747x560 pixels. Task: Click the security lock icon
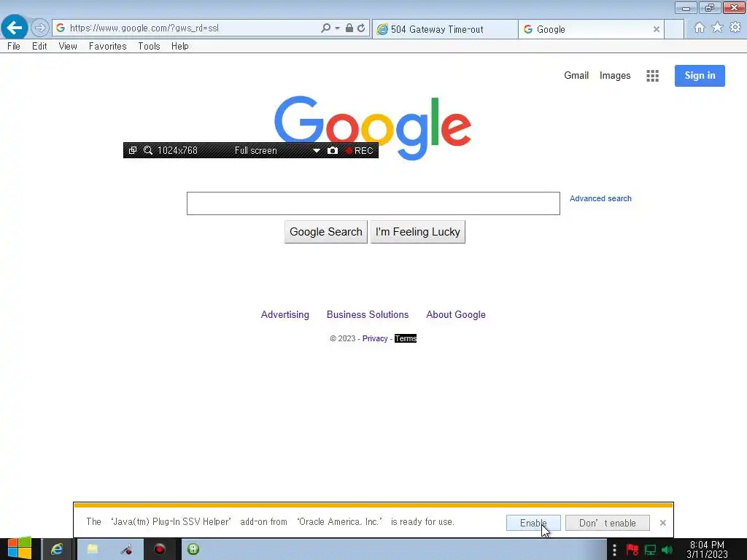349,28
